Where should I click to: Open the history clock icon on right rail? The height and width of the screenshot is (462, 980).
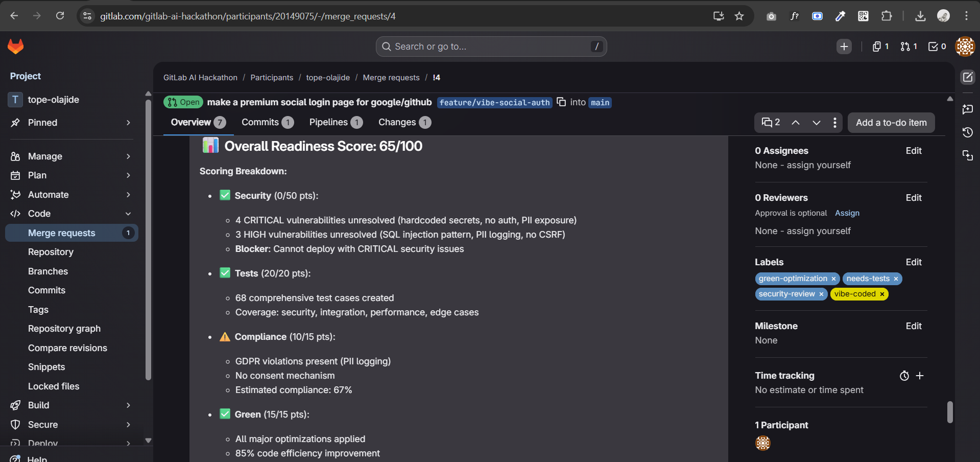968,132
